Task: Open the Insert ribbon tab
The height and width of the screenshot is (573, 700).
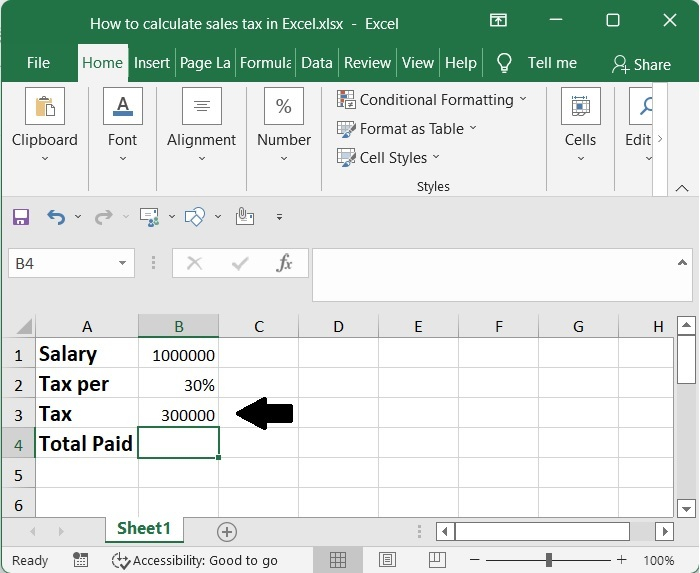Action: (x=152, y=63)
